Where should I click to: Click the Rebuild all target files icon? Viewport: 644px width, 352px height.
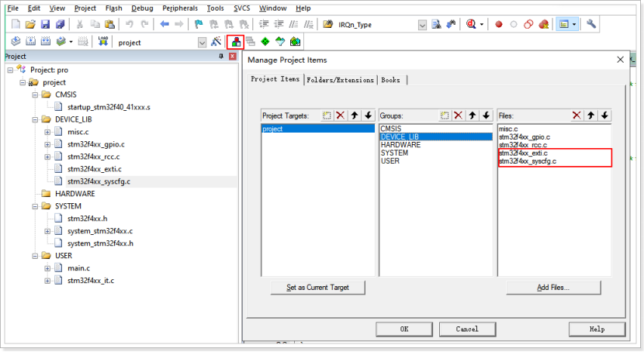pyautogui.click(x=46, y=41)
